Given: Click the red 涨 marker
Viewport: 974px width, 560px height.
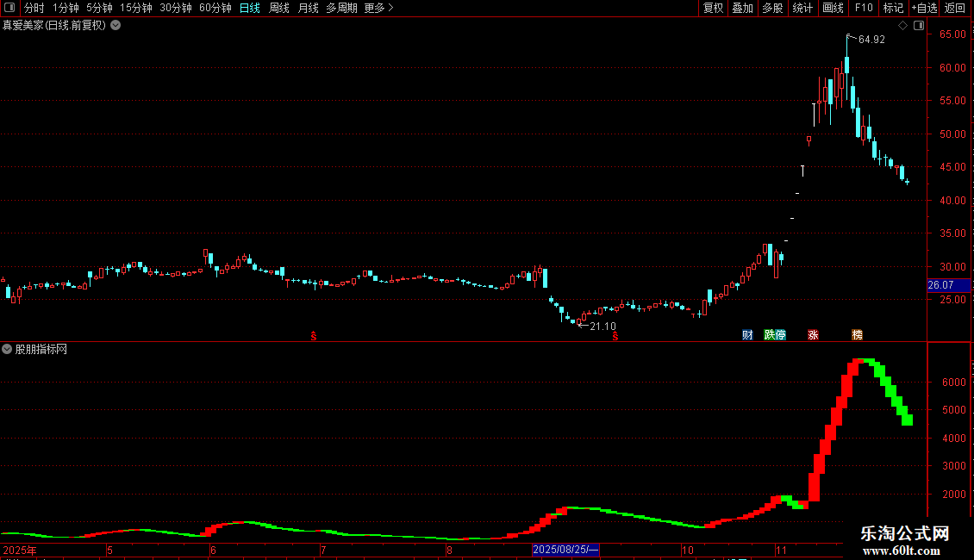Looking at the screenshot, I should pyautogui.click(x=813, y=334).
